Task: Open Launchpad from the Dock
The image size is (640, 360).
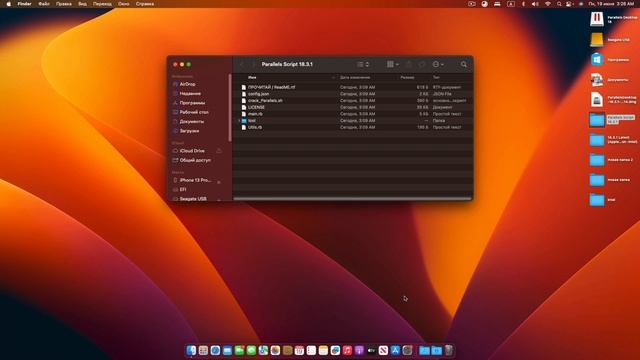Action: click(x=203, y=350)
